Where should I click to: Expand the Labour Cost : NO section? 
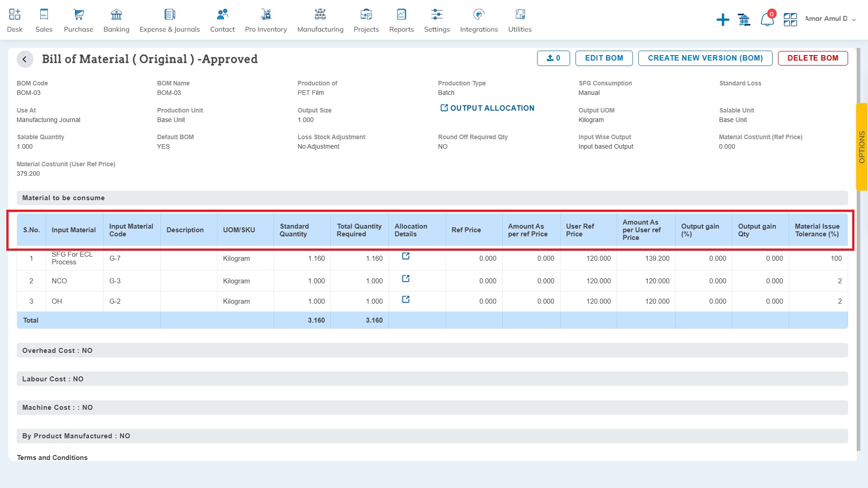432,379
